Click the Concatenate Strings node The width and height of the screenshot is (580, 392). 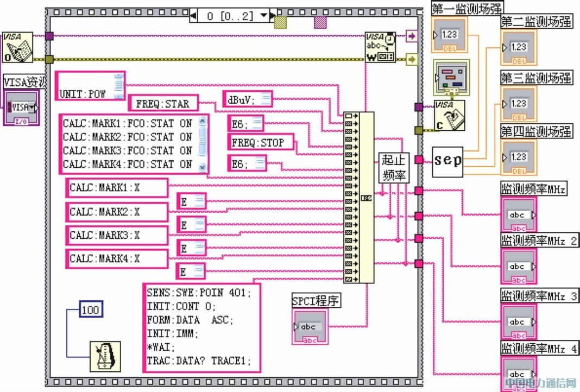(x=359, y=198)
